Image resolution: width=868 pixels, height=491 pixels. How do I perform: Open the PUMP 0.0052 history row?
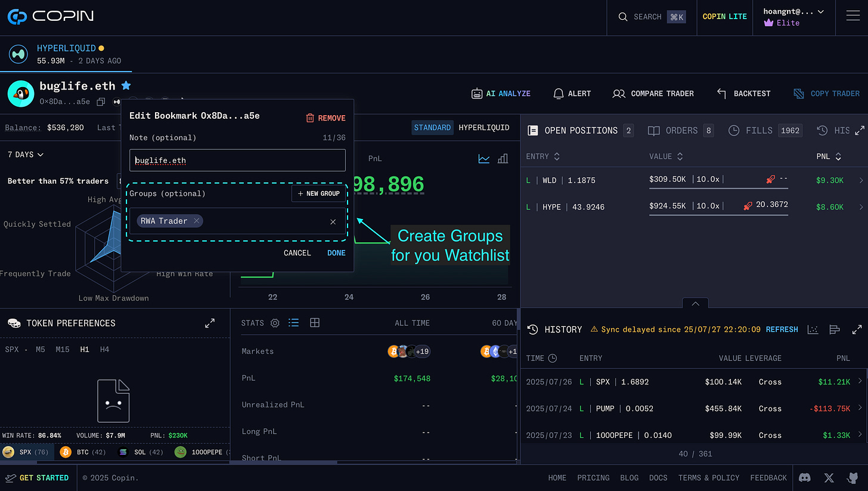coord(694,409)
